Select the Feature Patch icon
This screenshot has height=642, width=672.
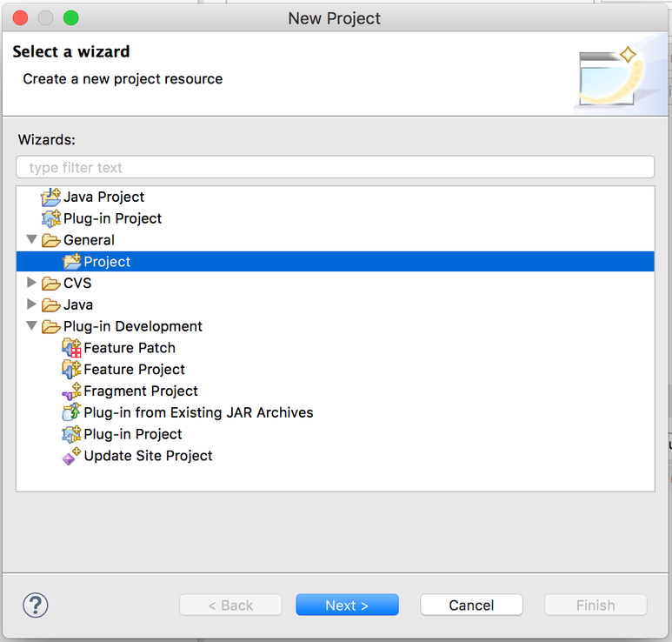click(71, 348)
